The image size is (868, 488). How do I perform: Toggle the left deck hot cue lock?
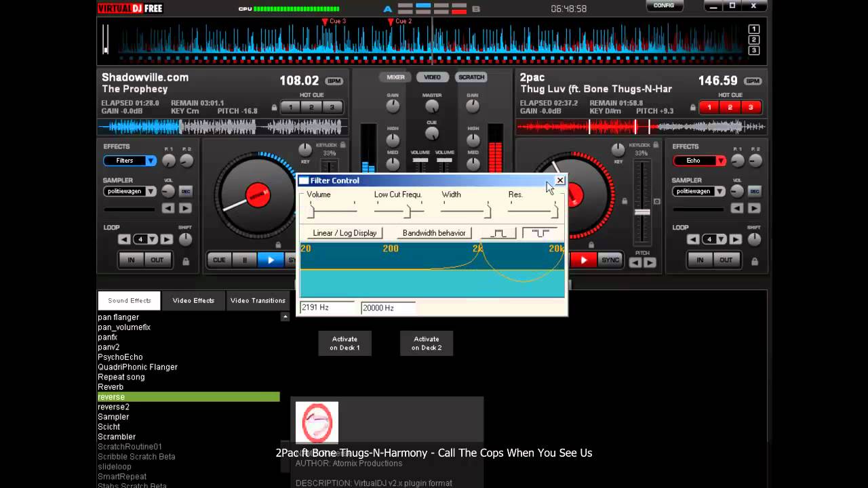pyautogui.click(x=274, y=108)
